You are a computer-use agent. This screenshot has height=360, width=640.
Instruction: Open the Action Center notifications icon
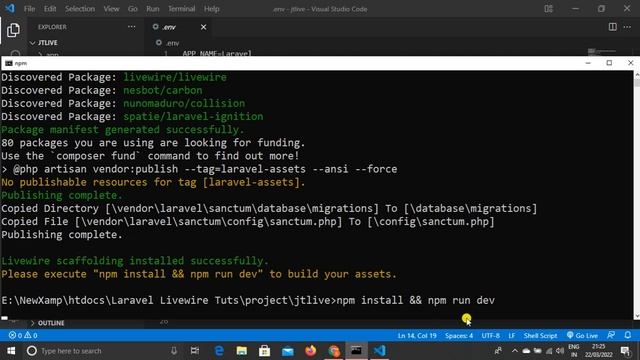[625, 351]
